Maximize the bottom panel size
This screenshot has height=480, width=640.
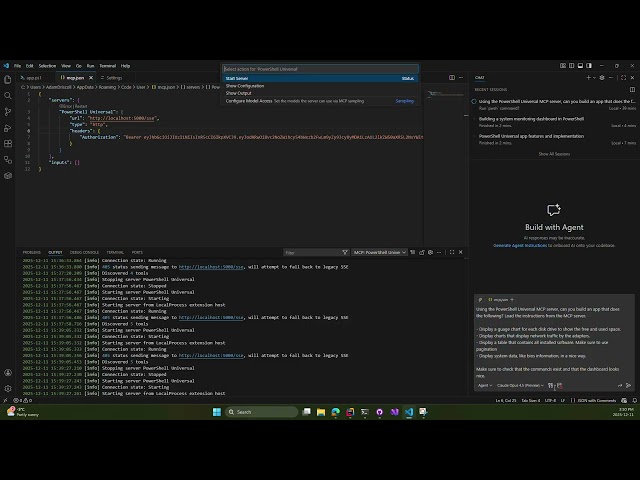pos(452,252)
